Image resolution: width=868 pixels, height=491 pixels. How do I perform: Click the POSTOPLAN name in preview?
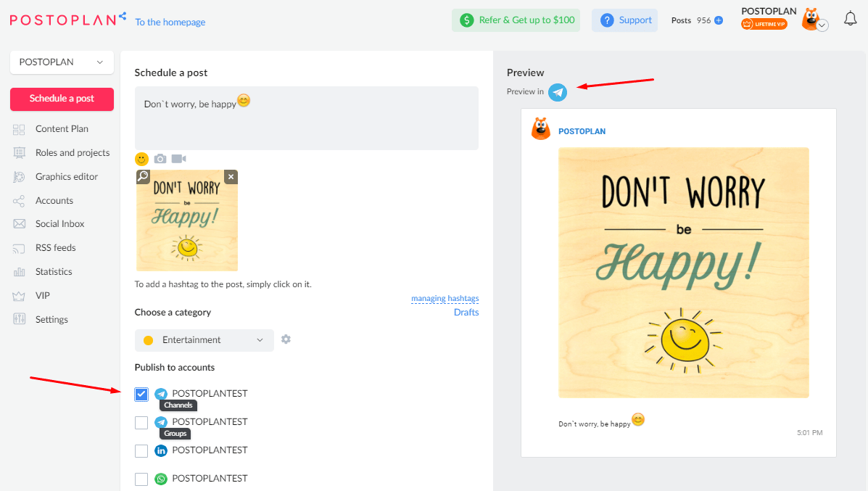click(x=582, y=131)
